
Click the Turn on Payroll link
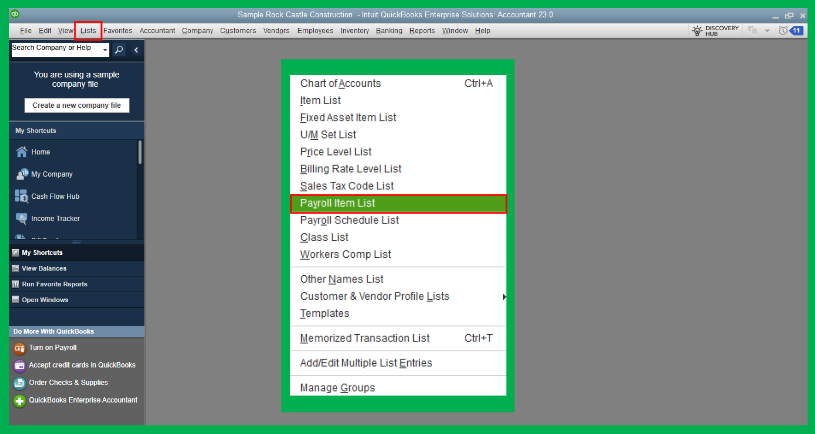pos(52,348)
